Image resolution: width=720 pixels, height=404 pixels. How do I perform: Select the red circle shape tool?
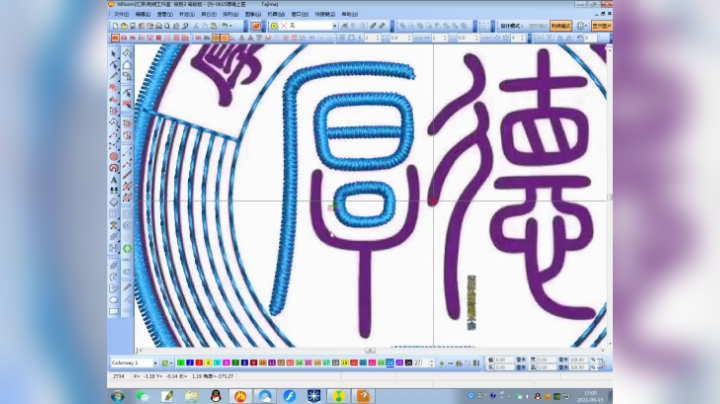point(114,157)
